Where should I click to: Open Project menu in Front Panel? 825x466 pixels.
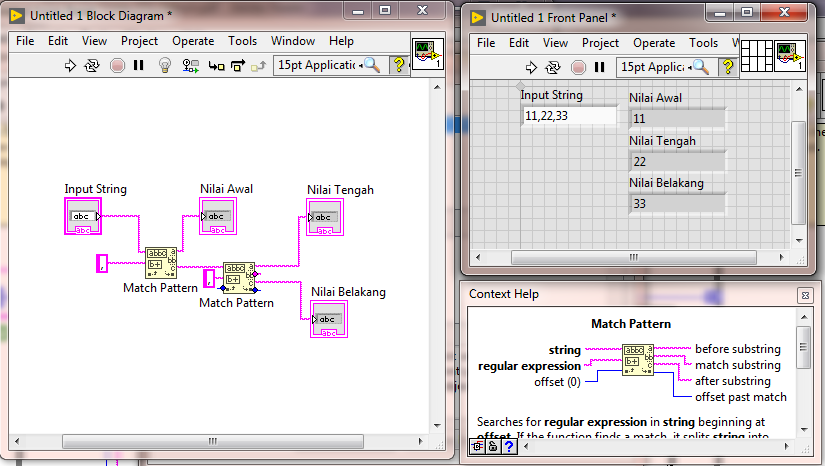600,43
